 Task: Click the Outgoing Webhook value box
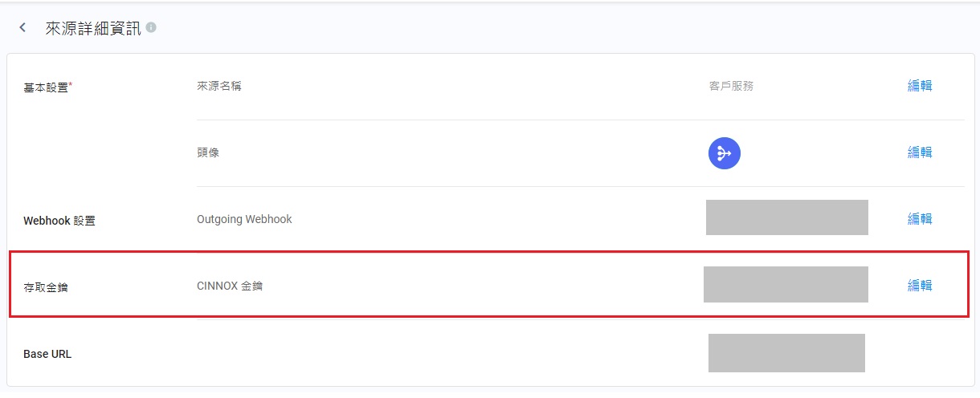(x=786, y=217)
